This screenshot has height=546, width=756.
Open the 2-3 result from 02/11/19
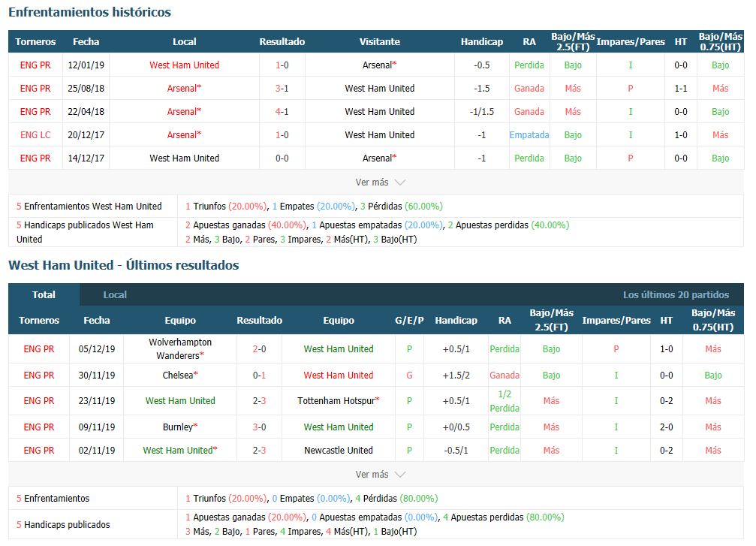pos(260,451)
